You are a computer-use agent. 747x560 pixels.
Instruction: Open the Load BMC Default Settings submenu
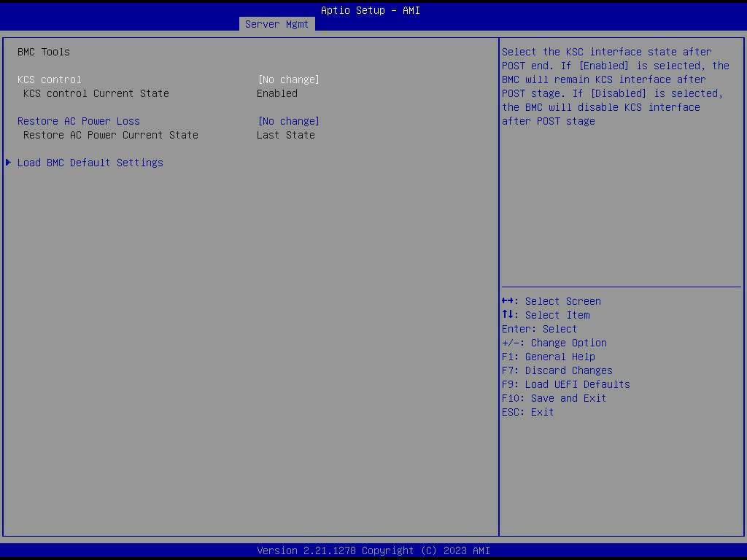point(90,163)
